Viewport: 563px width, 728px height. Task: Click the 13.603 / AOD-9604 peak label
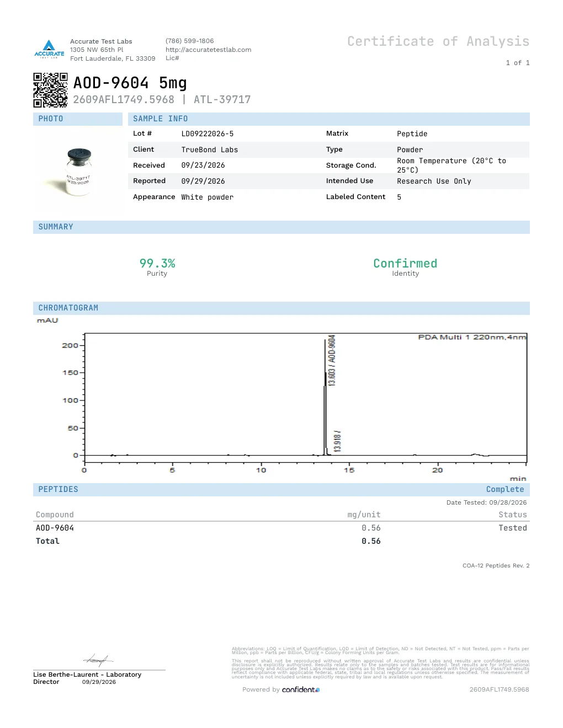[332, 361]
